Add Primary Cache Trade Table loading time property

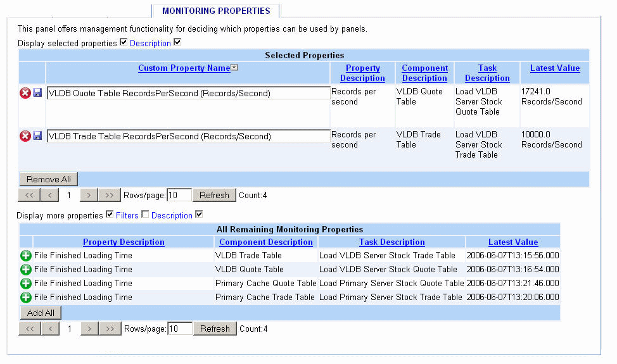[26, 297]
